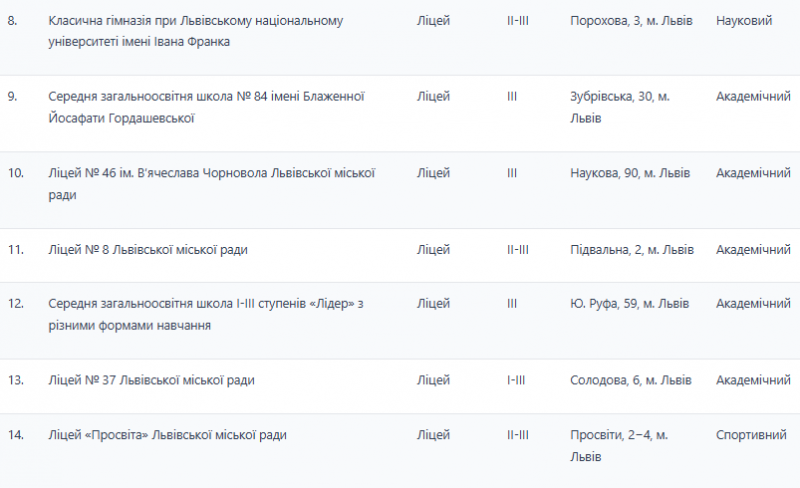Image resolution: width=800 pixels, height=488 pixels.
Task: Click Ліцей «Просвіта» name cell
Action: point(168,434)
